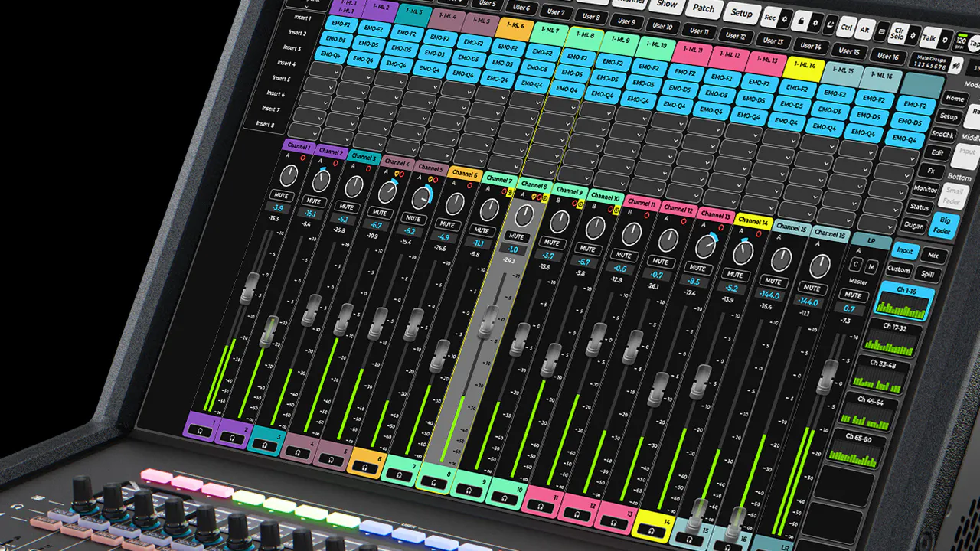
Task: Click the headphone solo icon on channel 1
Action: click(200, 432)
